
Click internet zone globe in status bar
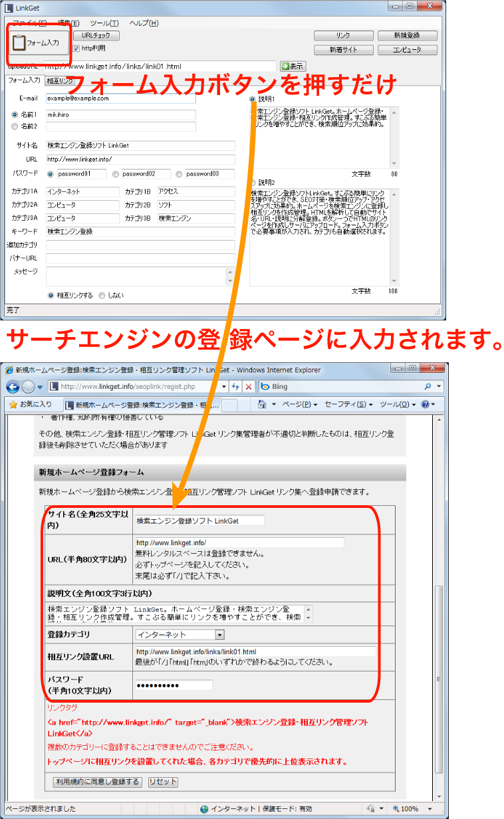tap(205, 809)
